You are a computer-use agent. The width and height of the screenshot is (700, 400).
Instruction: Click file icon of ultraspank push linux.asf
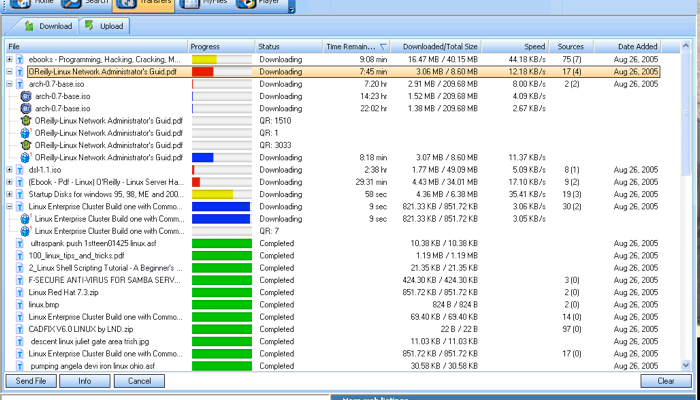pyautogui.click(x=20, y=243)
